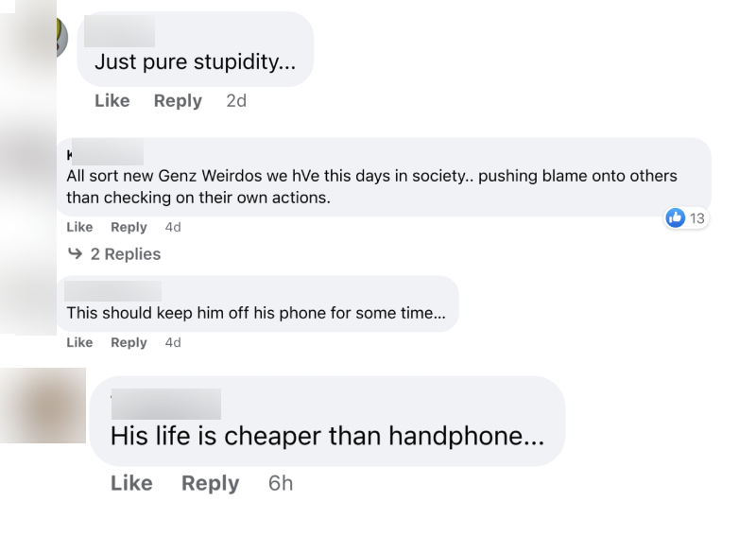Image resolution: width=756 pixels, height=536 pixels.
Task: Open the 4d timestamp under 'Genz Weirdos' comment
Action: coord(173,227)
